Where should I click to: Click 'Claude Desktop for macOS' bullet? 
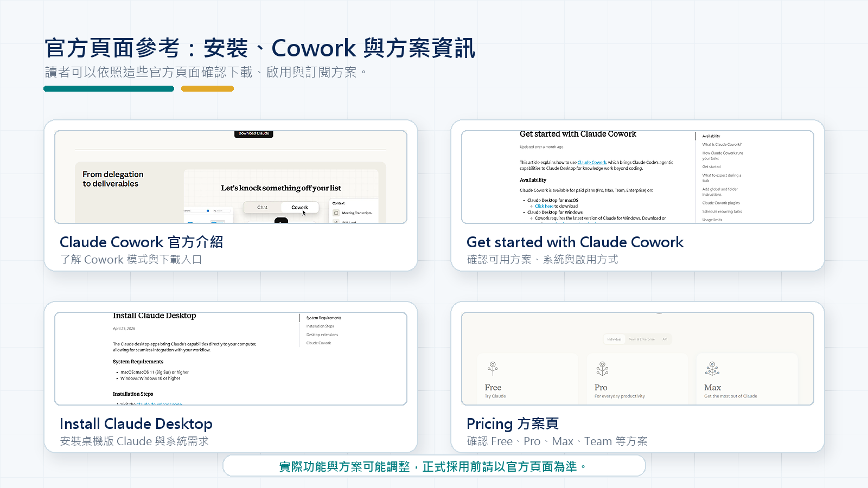(x=553, y=200)
